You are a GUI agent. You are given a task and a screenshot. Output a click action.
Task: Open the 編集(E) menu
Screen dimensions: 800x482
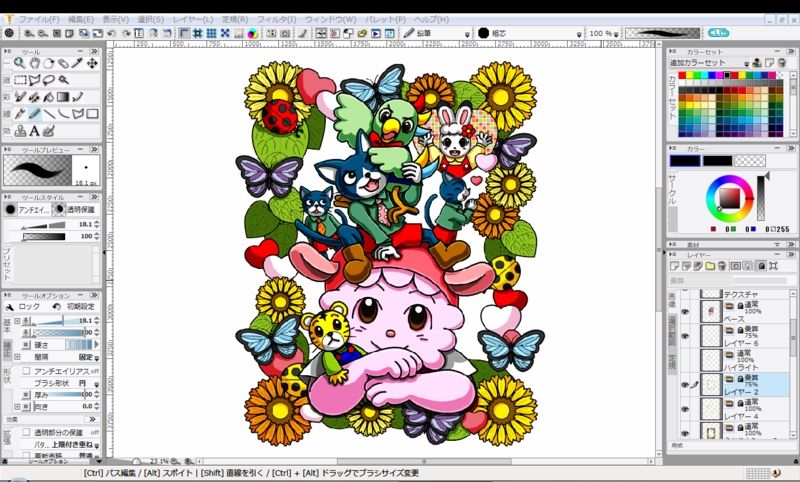(x=81, y=19)
